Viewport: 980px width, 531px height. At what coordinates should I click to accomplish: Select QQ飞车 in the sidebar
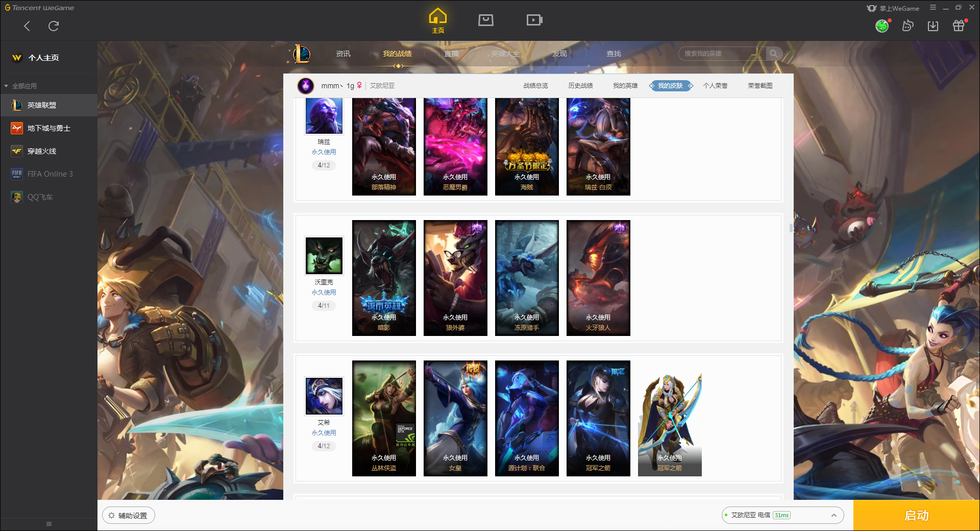click(48, 197)
